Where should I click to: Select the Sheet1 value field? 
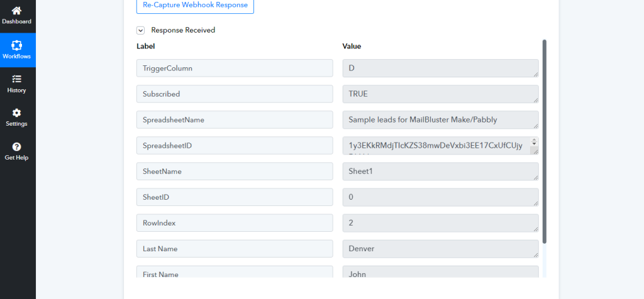(x=440, y=171)
